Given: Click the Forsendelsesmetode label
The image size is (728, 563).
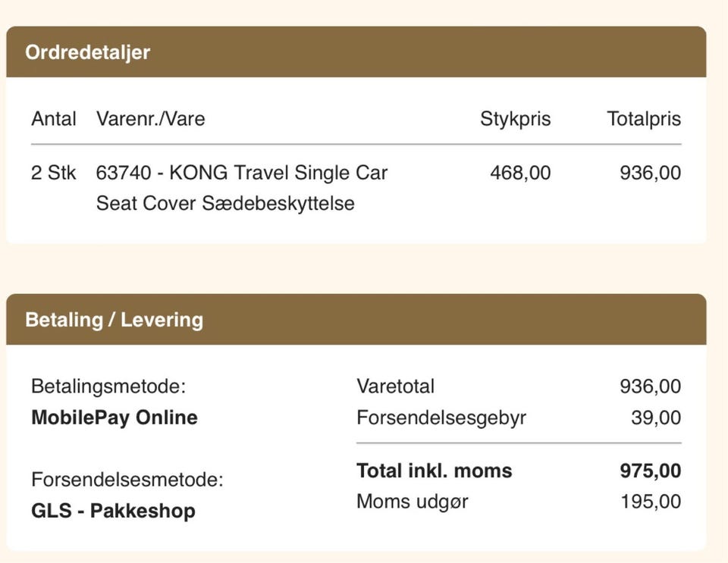Looking at the screenshot, I should (127, 480).
